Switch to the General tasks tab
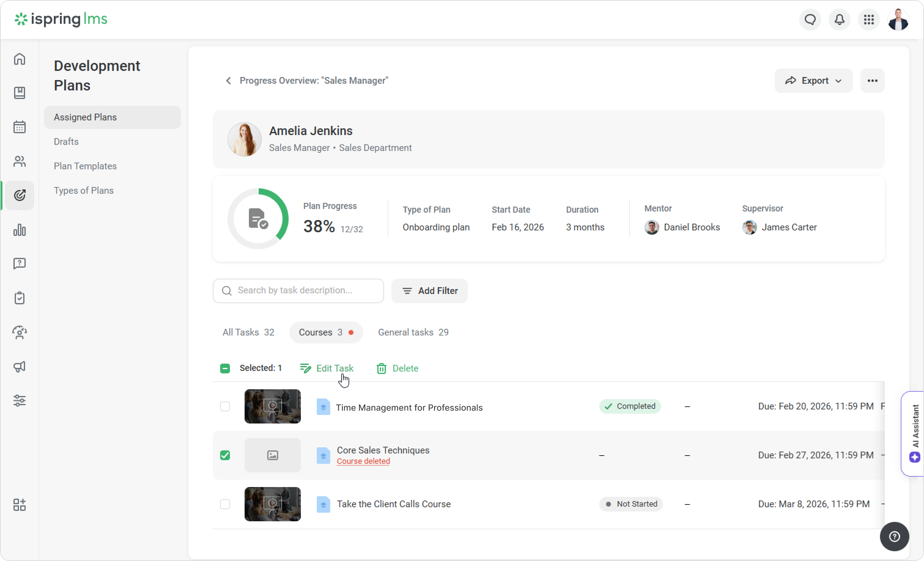 (x=413, y=332)
